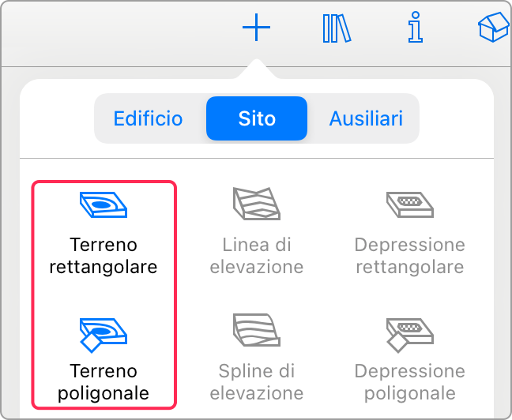Click the plus add-element toolbar icon
Viewport: 512px width, 420px height.
pos(256,28)
